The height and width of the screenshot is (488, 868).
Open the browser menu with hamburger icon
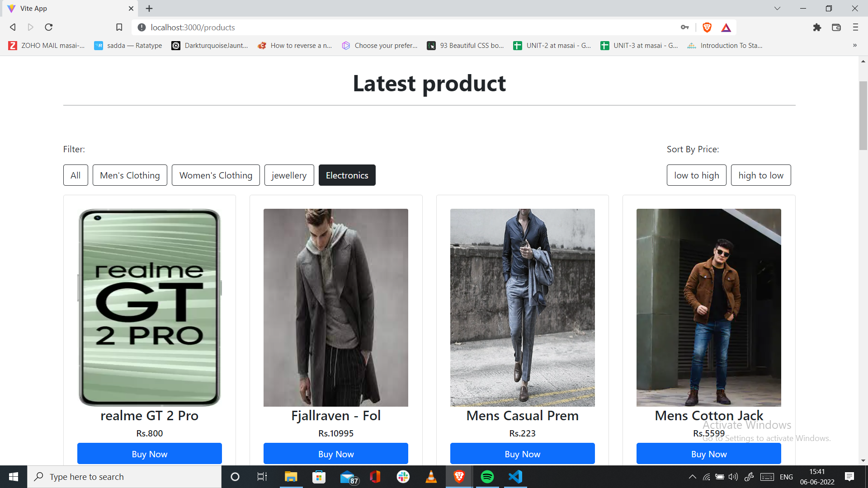(x=855, y=27)
